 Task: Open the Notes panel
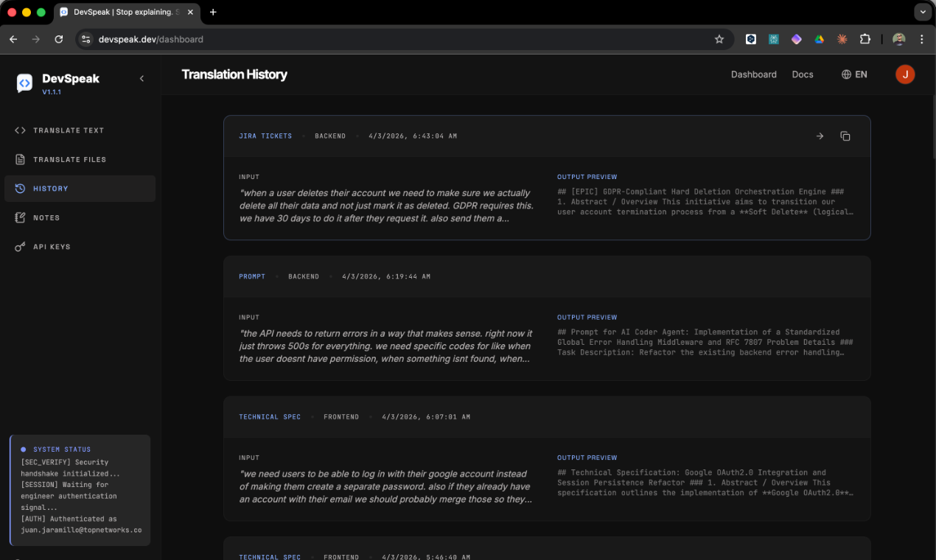coord(48,217)
